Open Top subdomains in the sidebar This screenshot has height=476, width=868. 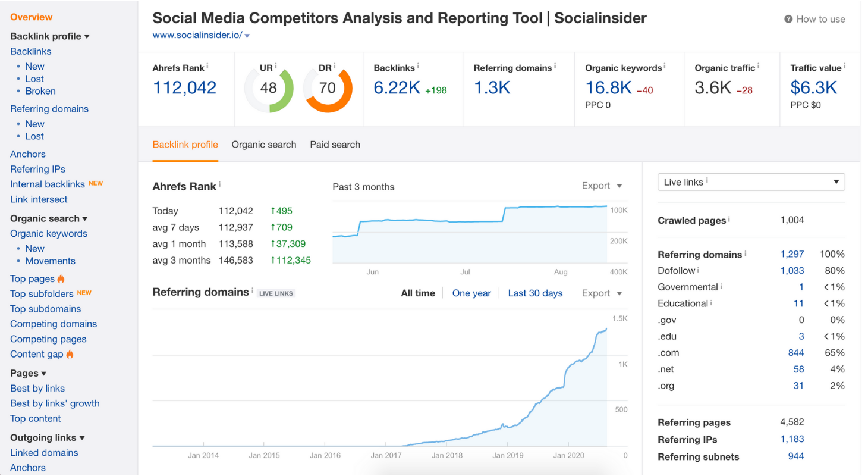[x=46, y=309]
